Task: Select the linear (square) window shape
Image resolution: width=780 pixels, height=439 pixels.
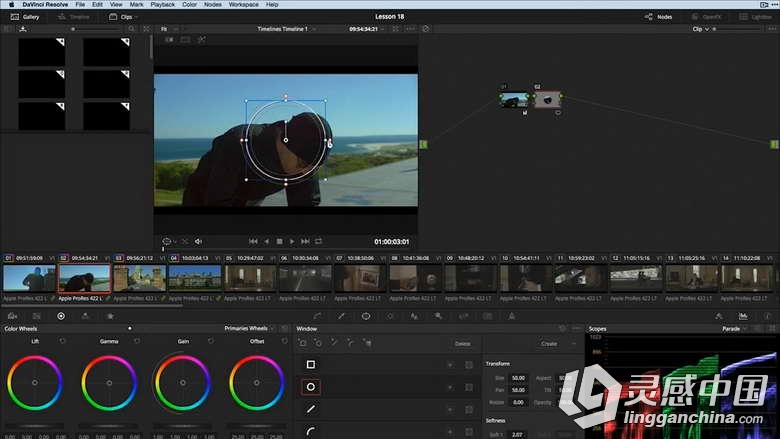Action: [310, 364]
